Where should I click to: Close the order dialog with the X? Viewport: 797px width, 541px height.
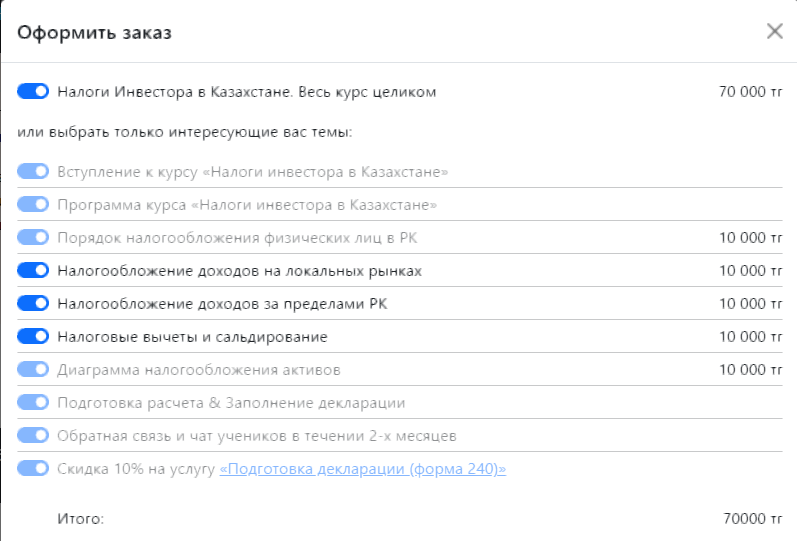click(x=774, y=31)
